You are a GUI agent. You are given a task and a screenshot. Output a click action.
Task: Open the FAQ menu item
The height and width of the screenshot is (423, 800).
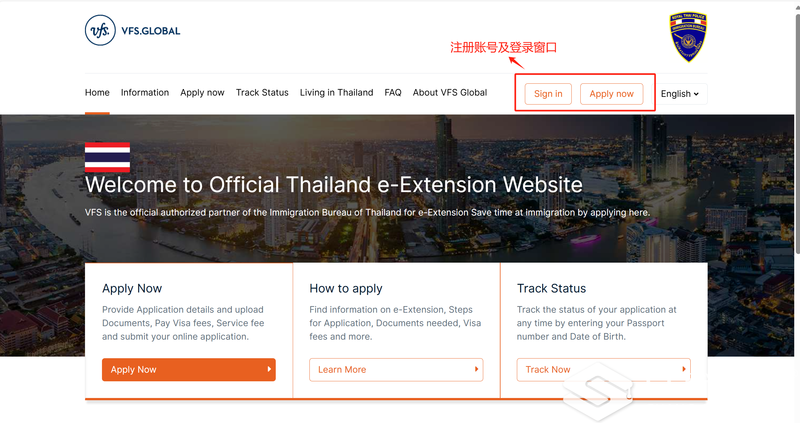(393, 93)
